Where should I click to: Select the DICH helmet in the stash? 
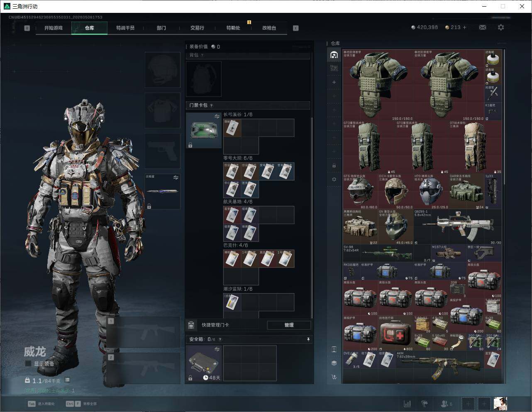pos(396,191)
